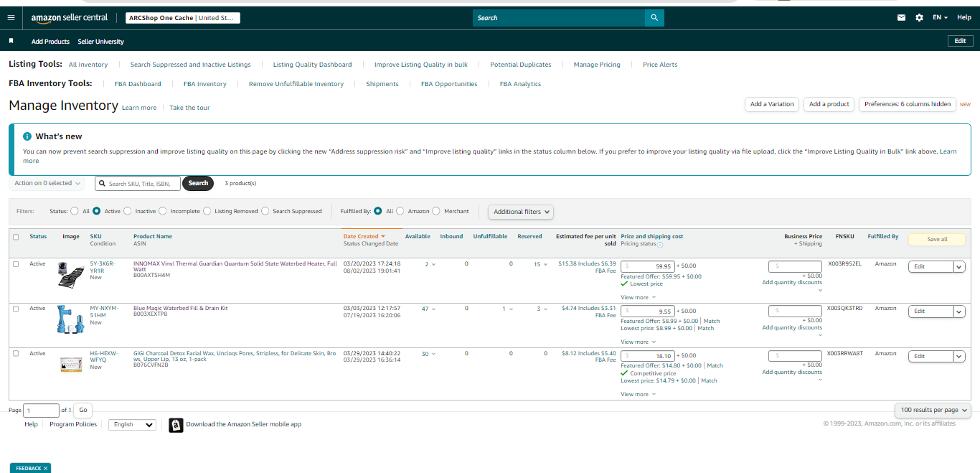The image size is (980, 473).
Task: Expand the Available 47 quantity chevron
Action: tap(434, 309)
